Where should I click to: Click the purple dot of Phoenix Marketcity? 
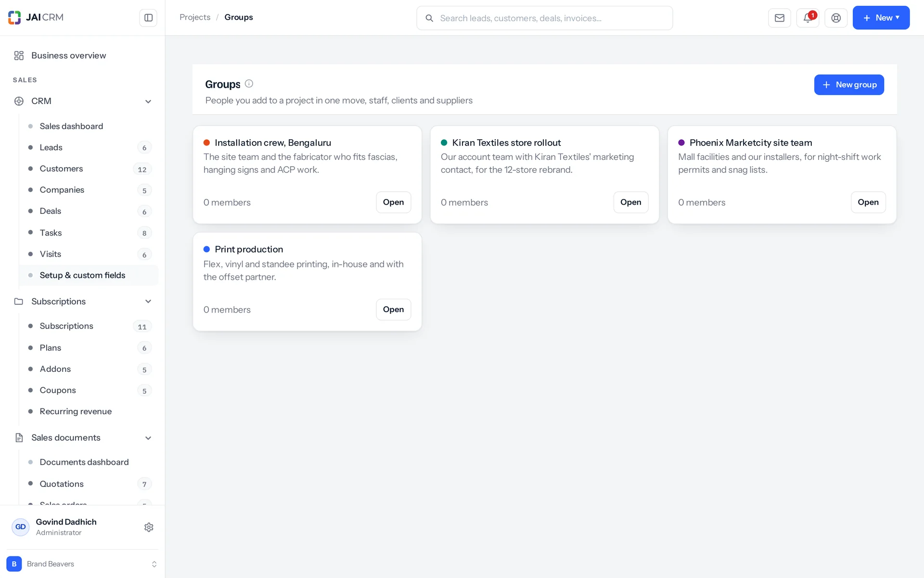(681, 143)
